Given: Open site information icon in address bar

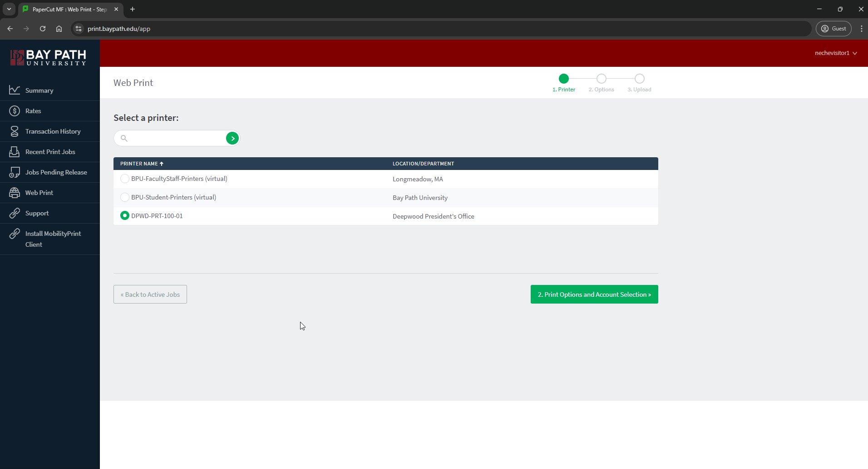Looking at the screenshot, I should (x=79, y=29).
